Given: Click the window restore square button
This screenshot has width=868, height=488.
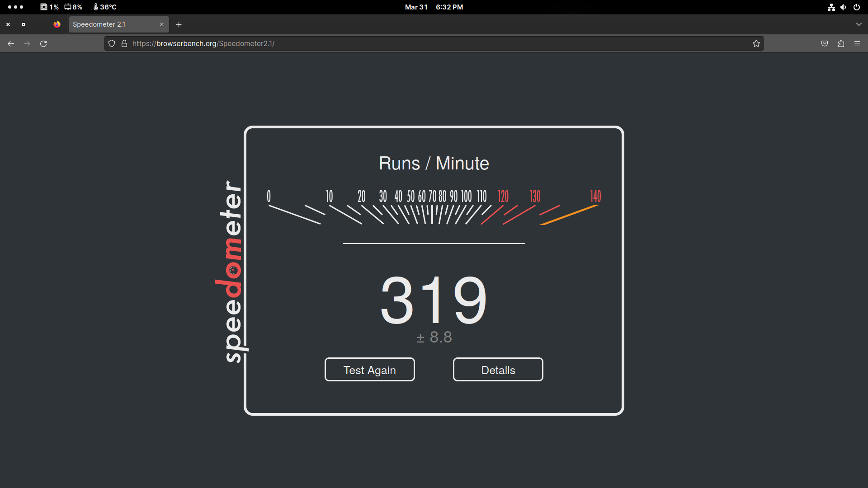Looking at the screenshot, I should (24, 24).
